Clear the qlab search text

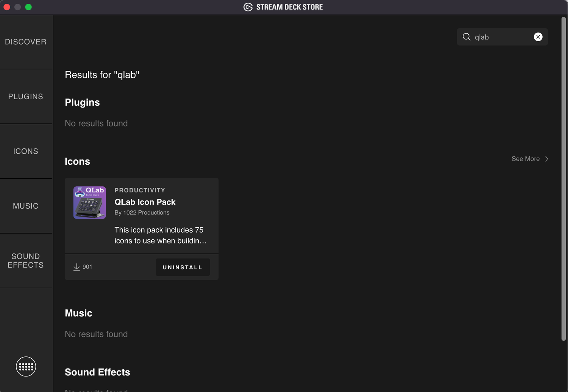tap(538, 37)
